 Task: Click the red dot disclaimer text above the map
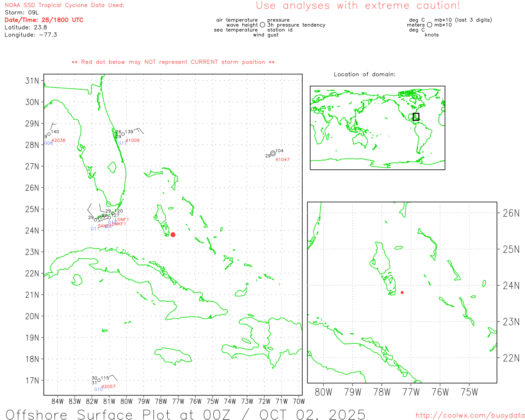pyautogui.click(x=173, y=62)
